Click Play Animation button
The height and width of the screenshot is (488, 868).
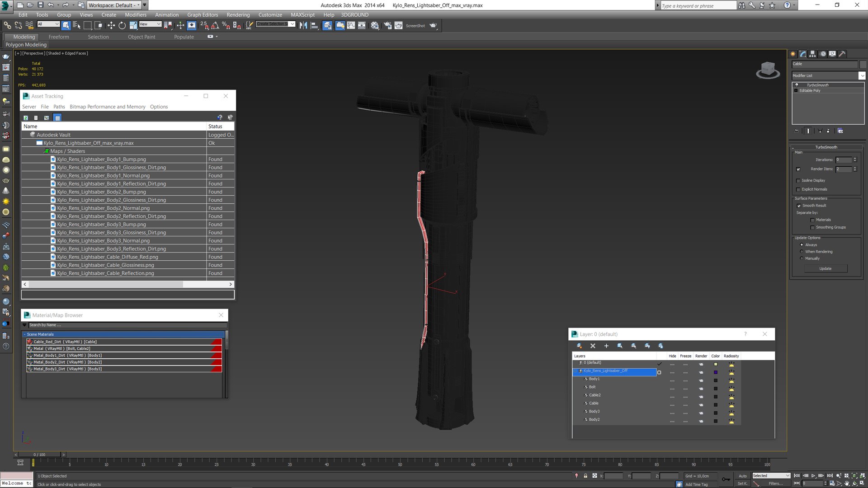pyautogui.click(x=813, y=476)
